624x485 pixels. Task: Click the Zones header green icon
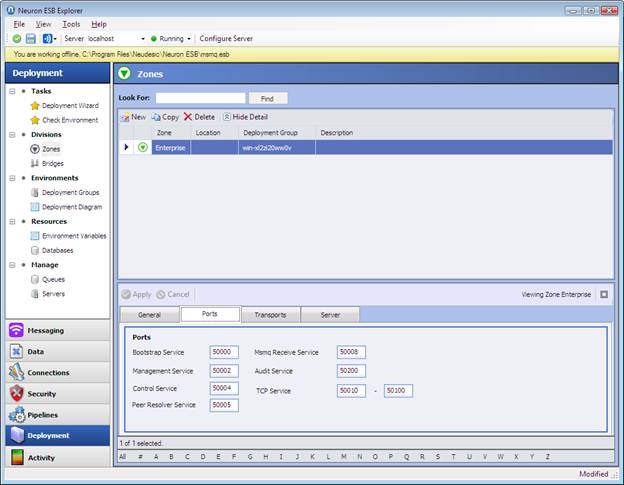[x=125, y=73]
